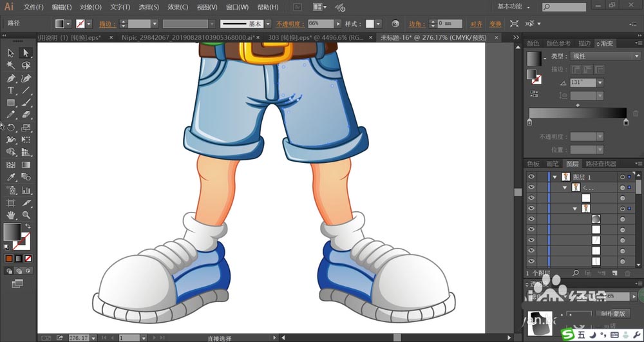Open the gradient angle 131° dropdown
Screen dimensions: 644x342
tap(600, 82)
